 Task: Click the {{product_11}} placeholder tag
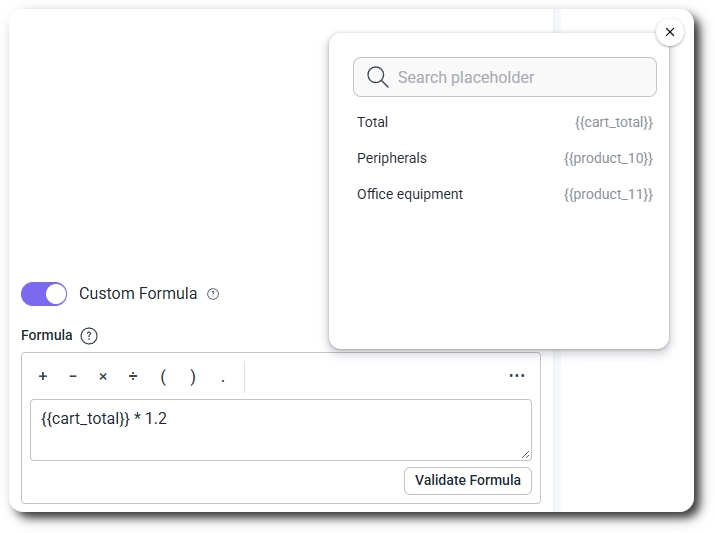click(x=608, y=194)
